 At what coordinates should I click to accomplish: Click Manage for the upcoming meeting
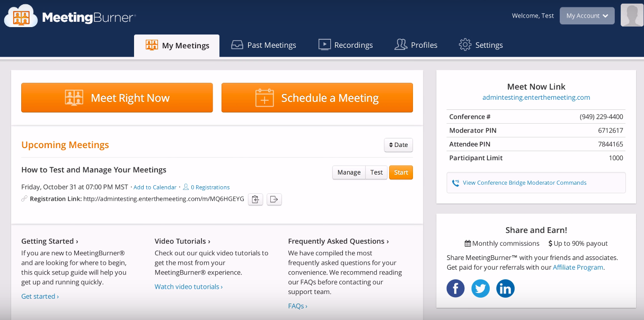[x=349, y=172]
